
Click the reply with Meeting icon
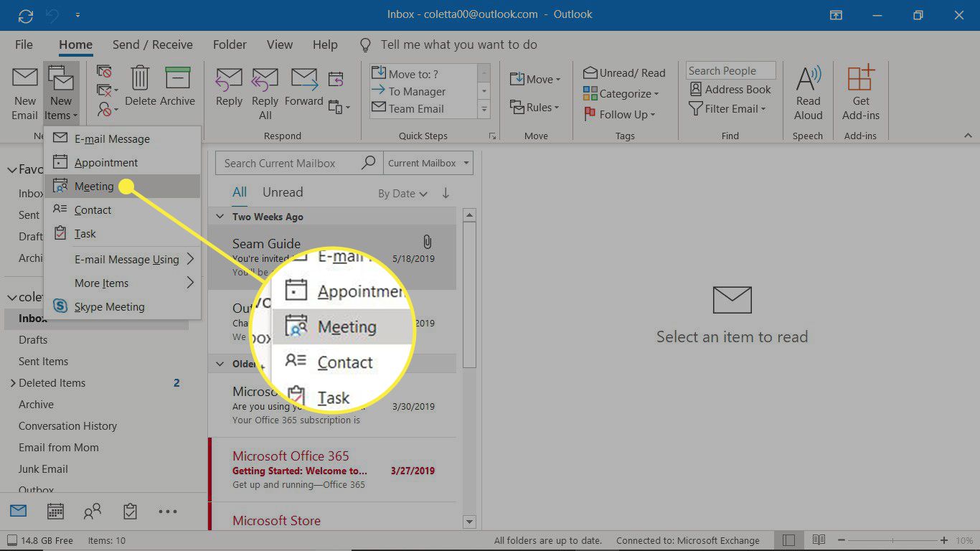(336, 78)
